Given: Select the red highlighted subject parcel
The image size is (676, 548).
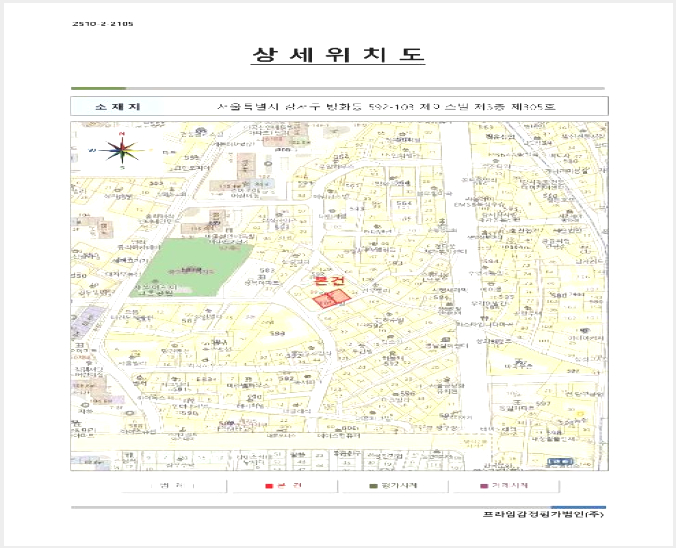Looking at the screenshot, I should click(x=330, y=298).
